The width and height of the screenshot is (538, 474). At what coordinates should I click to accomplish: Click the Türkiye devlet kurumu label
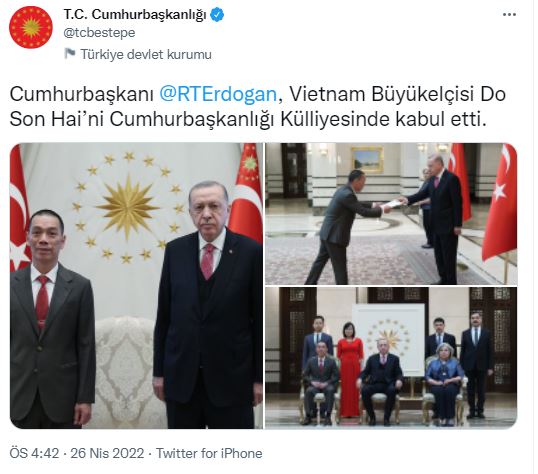click(146, 54)
